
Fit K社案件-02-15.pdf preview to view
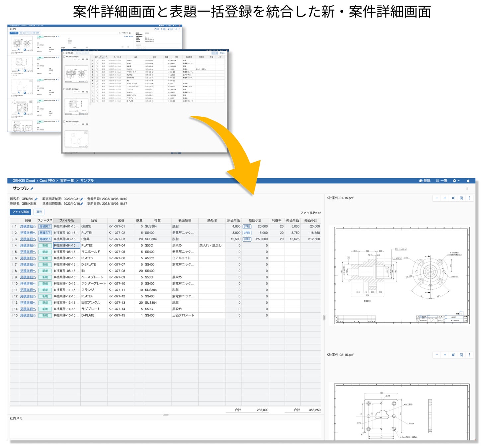point(453,355)
